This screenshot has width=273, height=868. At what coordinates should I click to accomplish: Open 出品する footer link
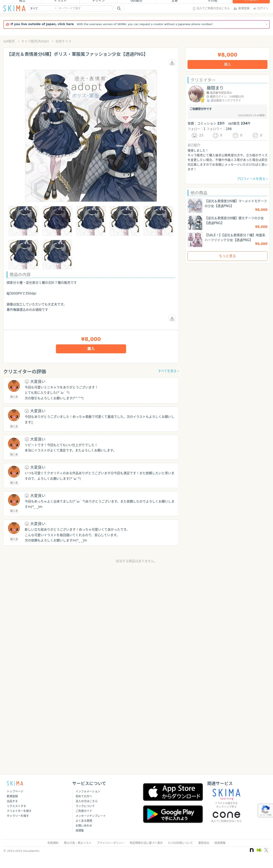(x=12, y=801)
